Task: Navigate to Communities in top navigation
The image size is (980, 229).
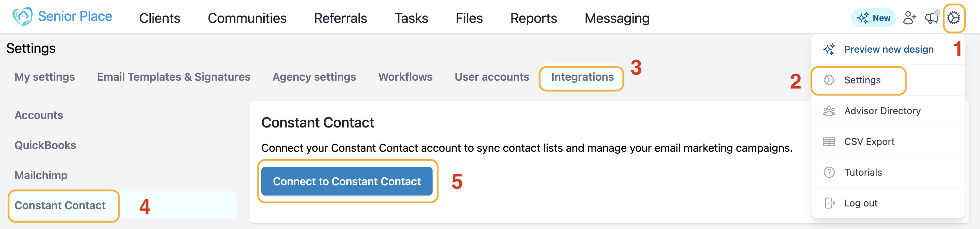Action: [247, 18]
